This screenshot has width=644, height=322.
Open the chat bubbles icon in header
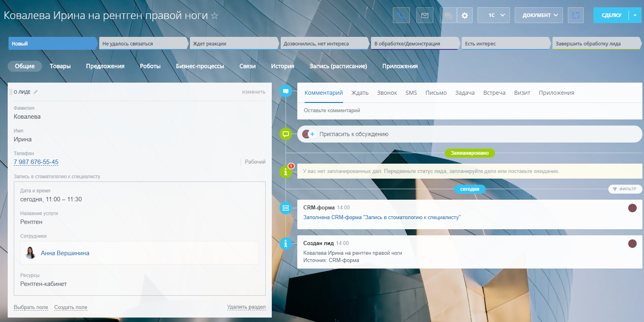[x=448, y=15]
